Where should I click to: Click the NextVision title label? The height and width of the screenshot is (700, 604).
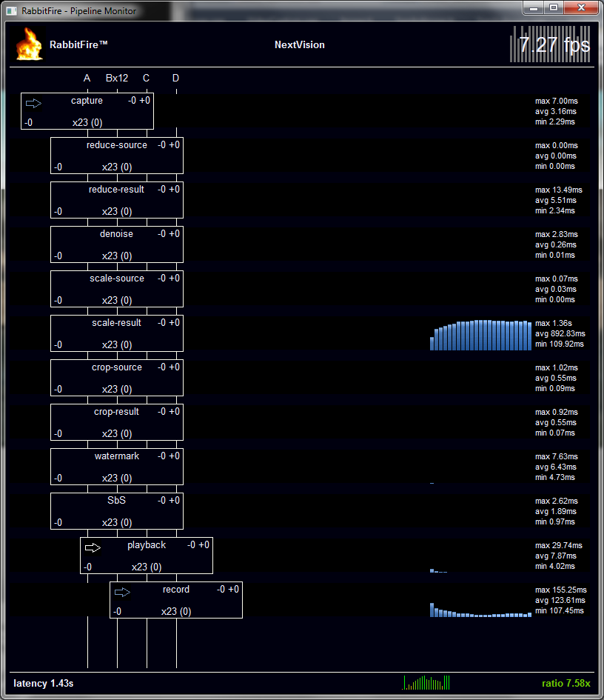click(299, 44)
